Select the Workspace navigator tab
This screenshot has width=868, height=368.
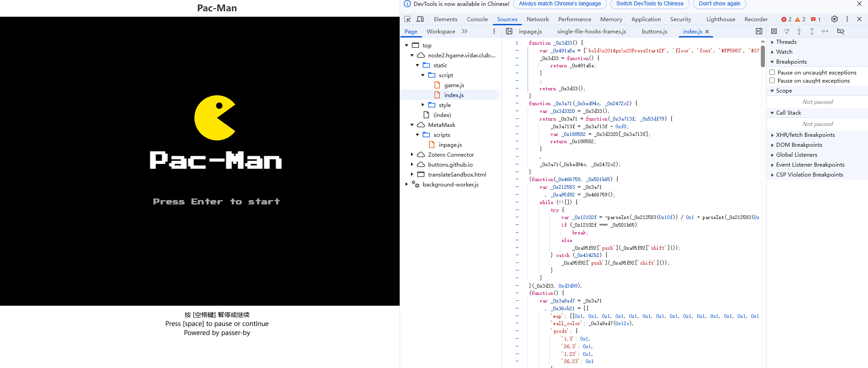[x=441, y=31]
